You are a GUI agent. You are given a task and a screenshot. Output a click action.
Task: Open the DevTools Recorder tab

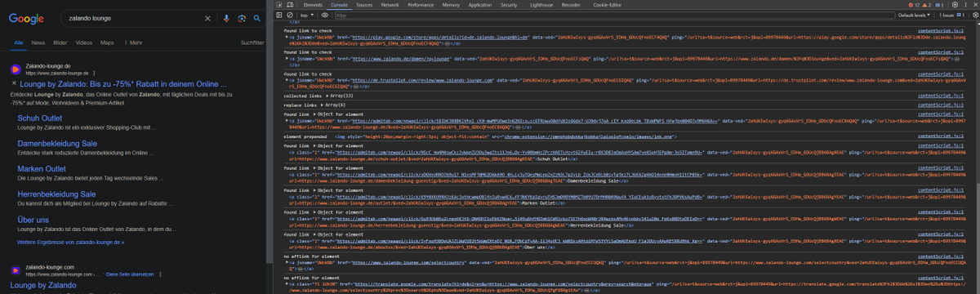[571, 5]
